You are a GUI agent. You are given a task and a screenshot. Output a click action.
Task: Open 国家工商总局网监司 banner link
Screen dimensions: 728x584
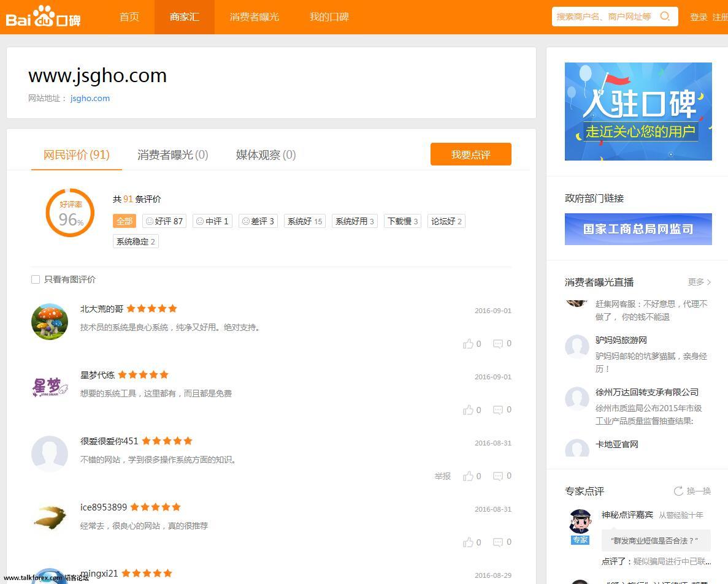(638, 229)
